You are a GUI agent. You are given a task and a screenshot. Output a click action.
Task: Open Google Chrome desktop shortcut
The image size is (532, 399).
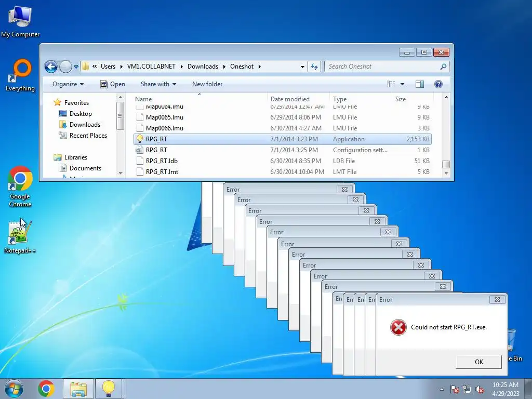coord(20,187)
